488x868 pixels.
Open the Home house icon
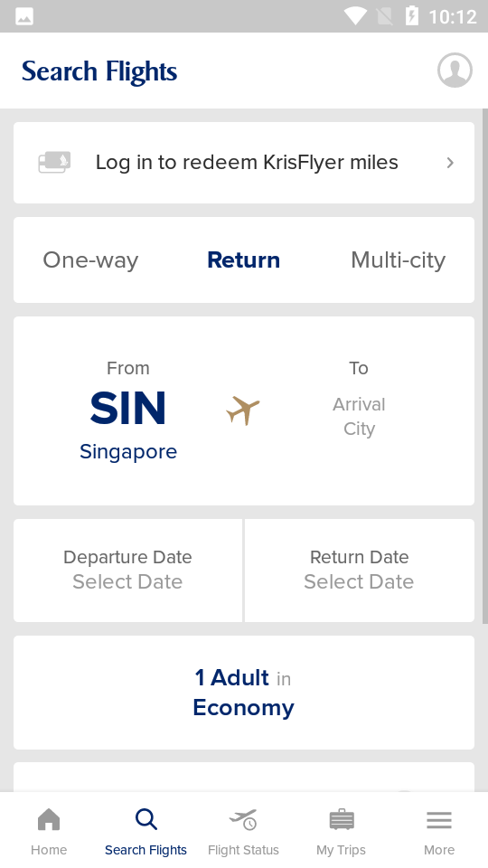pyautogui.click(x=49, y=819)
